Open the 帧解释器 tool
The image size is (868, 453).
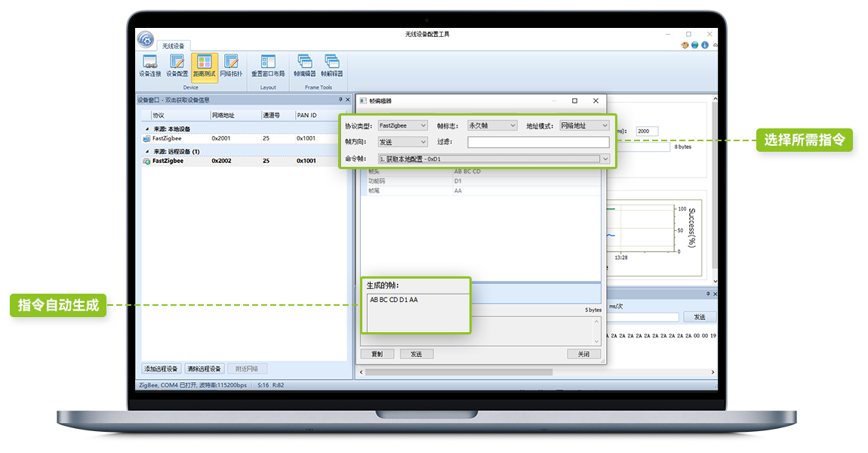[x=331, y=66]
